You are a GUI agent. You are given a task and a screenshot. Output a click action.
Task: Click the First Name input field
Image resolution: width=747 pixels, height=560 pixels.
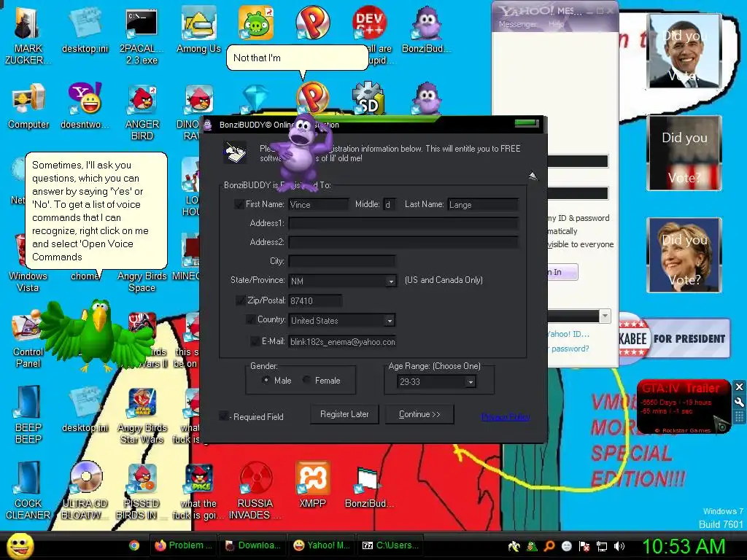319,205
